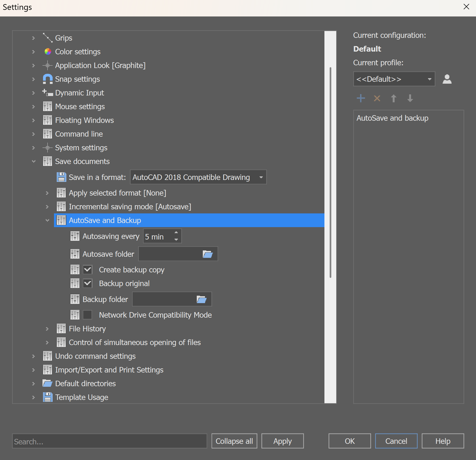The width and height of the screenshot is (476, 460).
Task: Expand Incremental saving mode [Autosave]
Action: (x=47, y=207)
